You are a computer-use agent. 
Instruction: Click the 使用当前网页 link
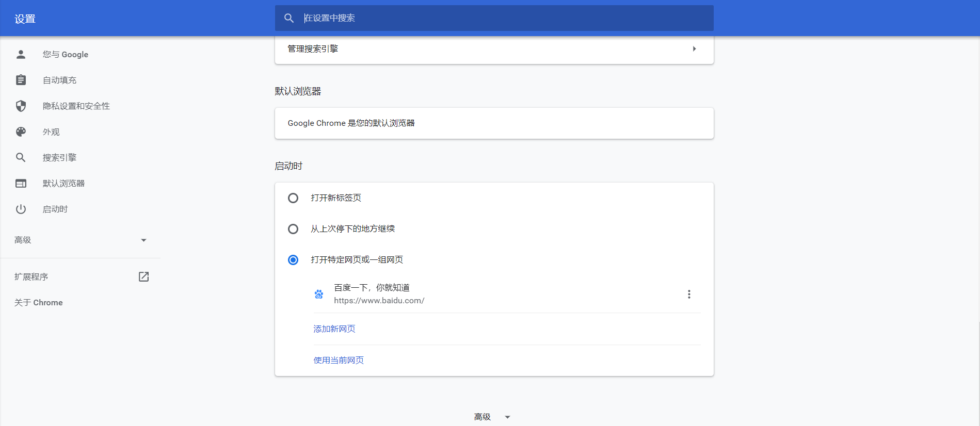(339, 360)
